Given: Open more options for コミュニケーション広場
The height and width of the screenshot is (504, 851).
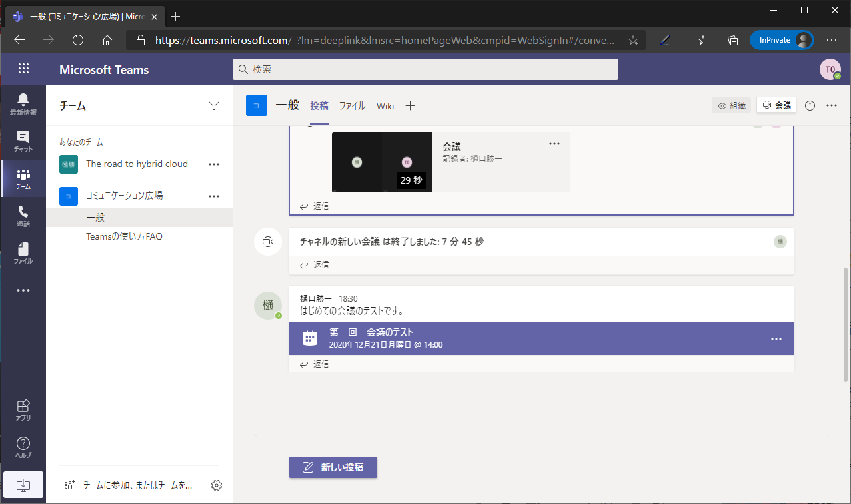Looking at the screenshot, I should point(214,196).
